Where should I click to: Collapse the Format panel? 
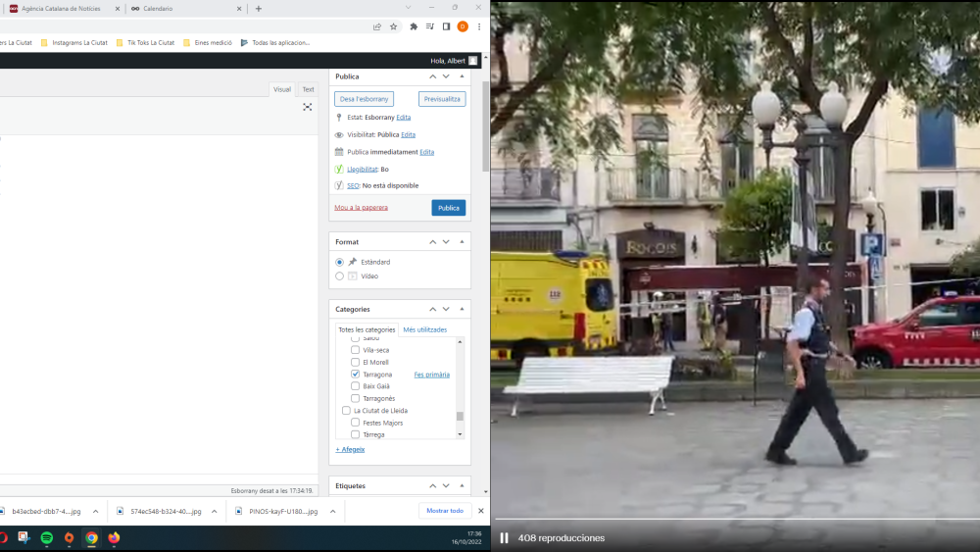pos(462,242)
